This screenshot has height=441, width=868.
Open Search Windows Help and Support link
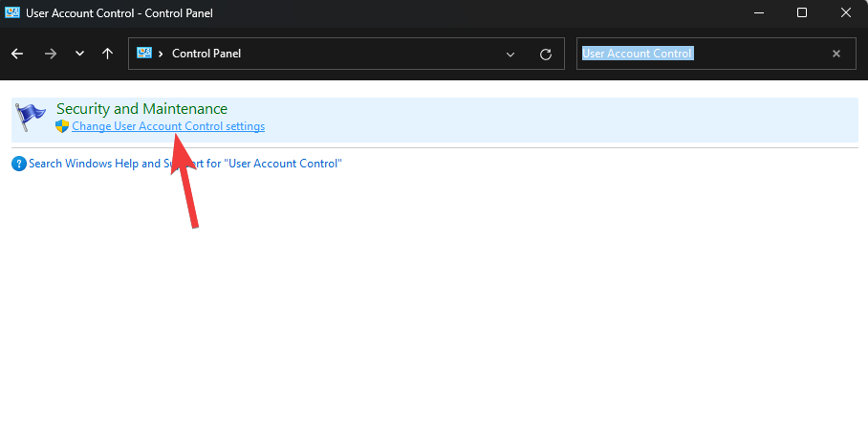coord(184,164)
